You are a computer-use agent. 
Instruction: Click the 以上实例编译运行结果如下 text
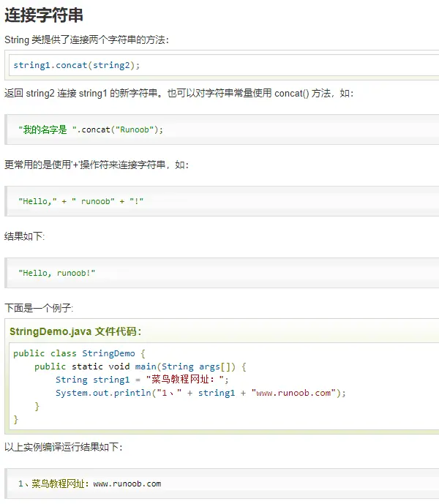point(64,447)
